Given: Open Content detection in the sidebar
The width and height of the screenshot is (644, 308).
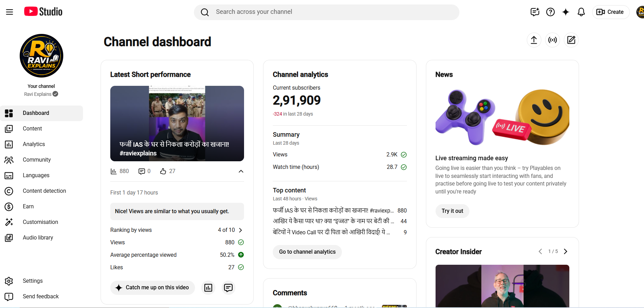Looking at the screenshot, I should 41,191.
